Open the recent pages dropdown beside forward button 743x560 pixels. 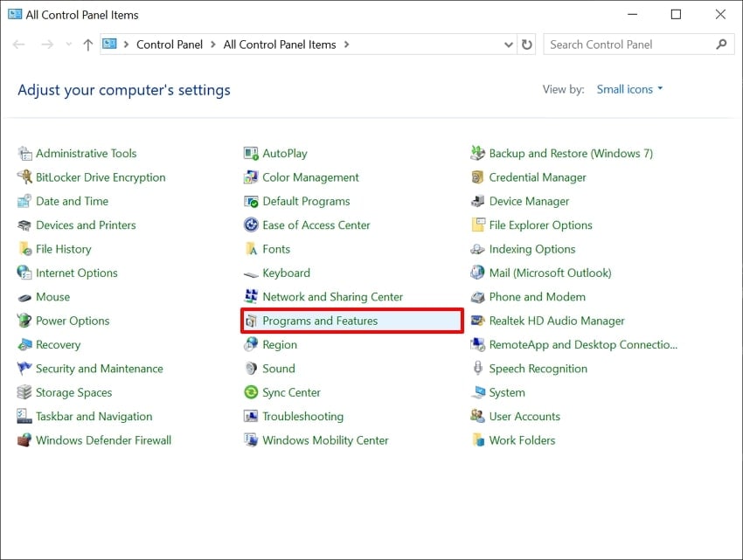(x=68, y=44)
